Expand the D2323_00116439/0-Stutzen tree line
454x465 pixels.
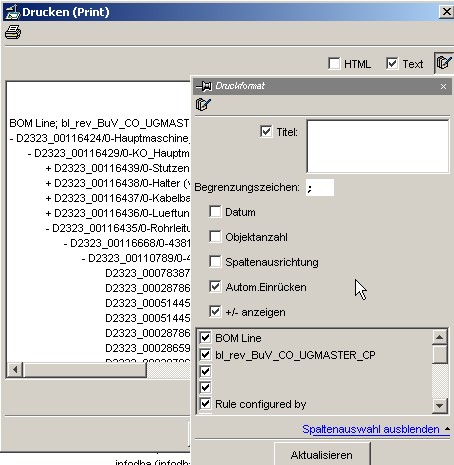click(49, 168)
